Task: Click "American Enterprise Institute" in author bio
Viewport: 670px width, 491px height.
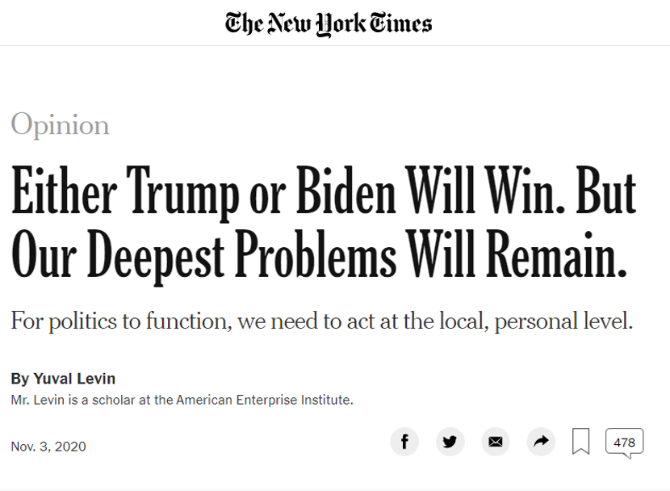Action: click(x=264, y=400)
